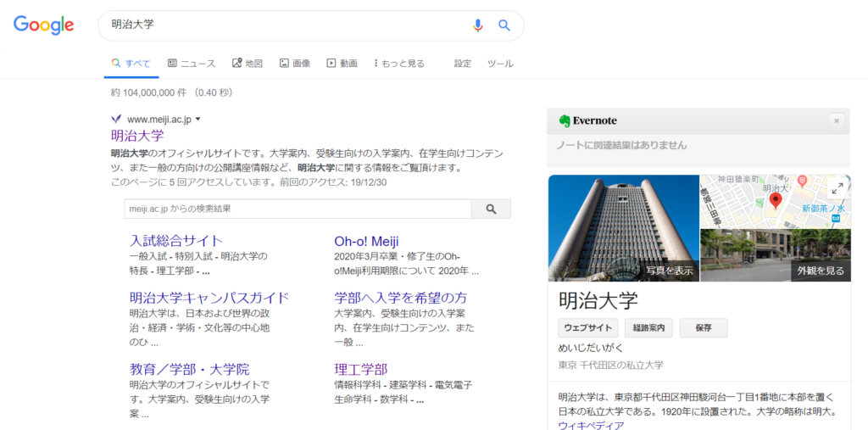Screen dimensions: 868x430
Task: Open the 理工学部 link
Action: click(x=361, y=369)
